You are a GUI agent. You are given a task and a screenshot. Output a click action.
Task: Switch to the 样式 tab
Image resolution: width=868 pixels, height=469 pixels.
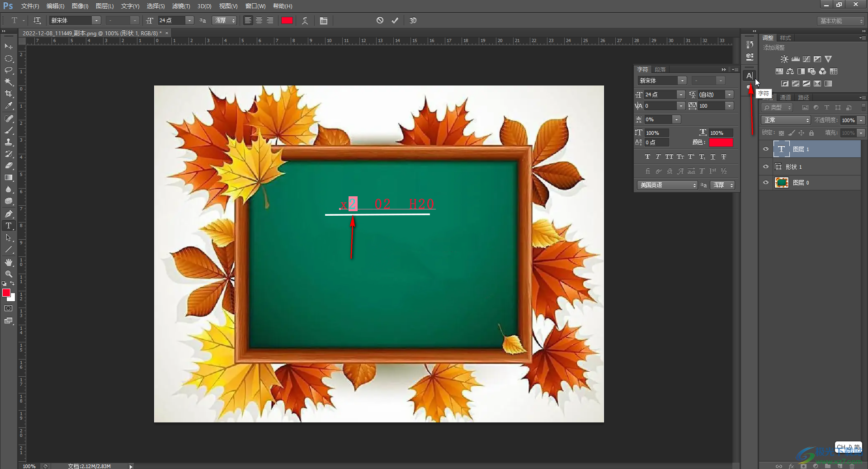785,38
